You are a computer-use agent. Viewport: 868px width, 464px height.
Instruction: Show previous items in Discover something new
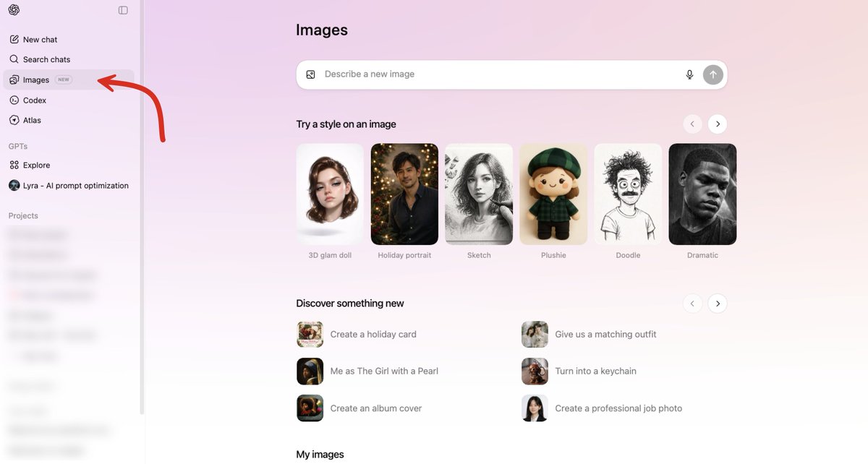click(692, 304)
